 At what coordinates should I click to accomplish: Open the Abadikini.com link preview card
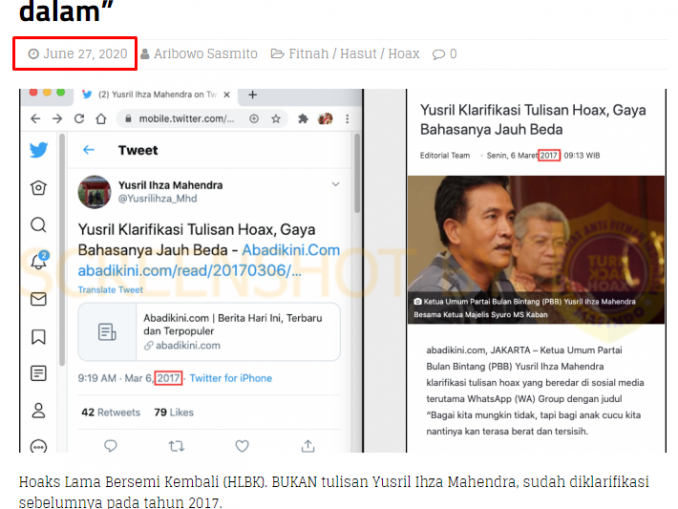(209, 332)
